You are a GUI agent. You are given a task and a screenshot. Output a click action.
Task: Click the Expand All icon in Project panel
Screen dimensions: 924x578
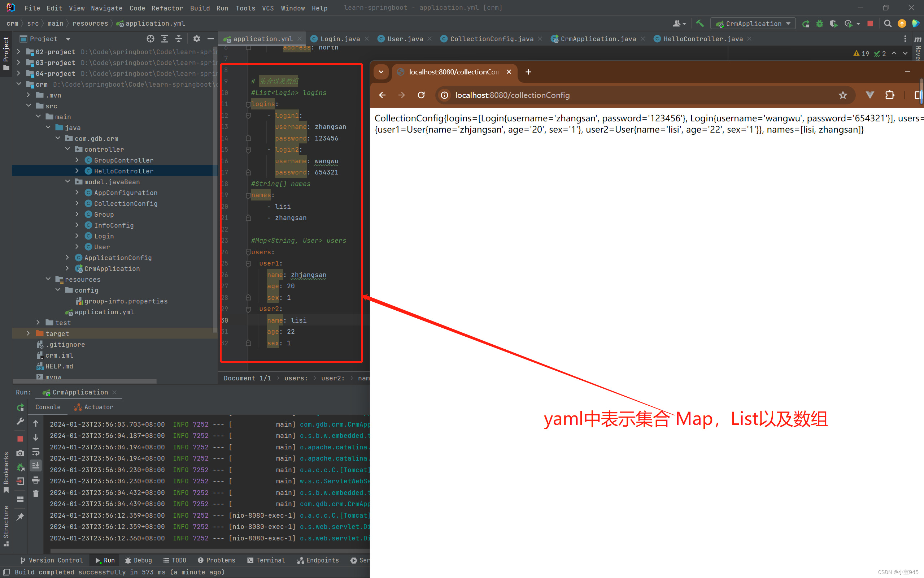[x=165, y=39]
